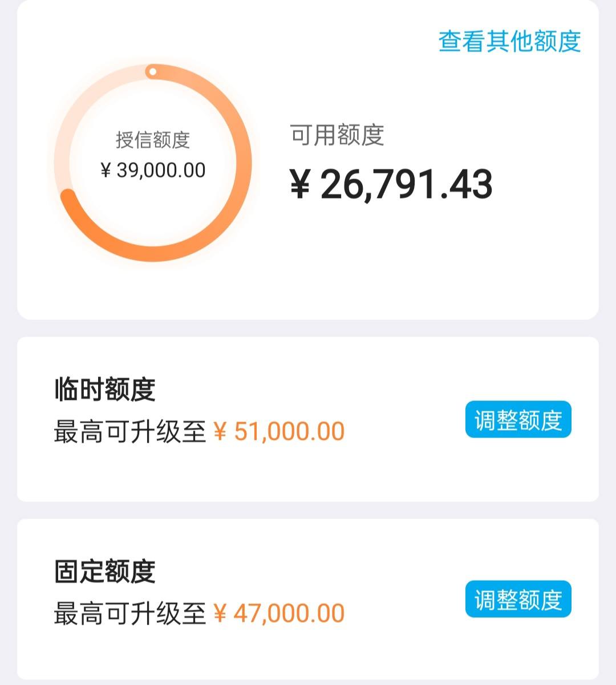Click the orange credit usage ring
The image size is (616, 685).
tap(153, 163)
